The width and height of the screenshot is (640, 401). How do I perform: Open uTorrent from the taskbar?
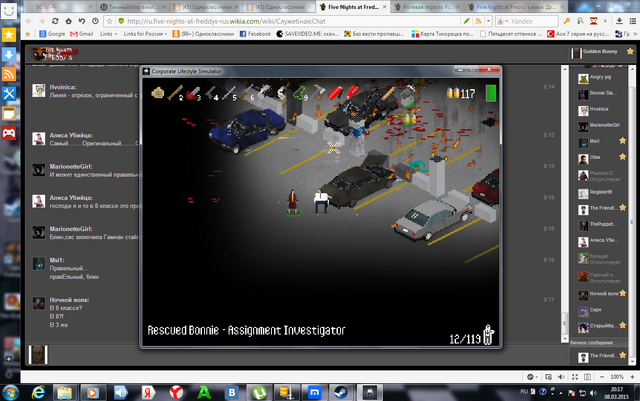click(x=259, y=393)
